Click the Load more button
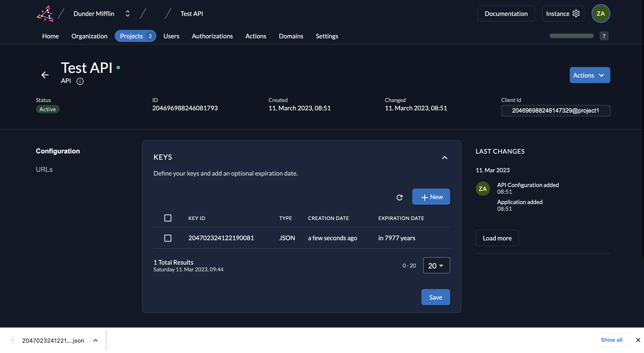This screenshot has width=644, height=353. pyautogui.click(x=497, y=238)
